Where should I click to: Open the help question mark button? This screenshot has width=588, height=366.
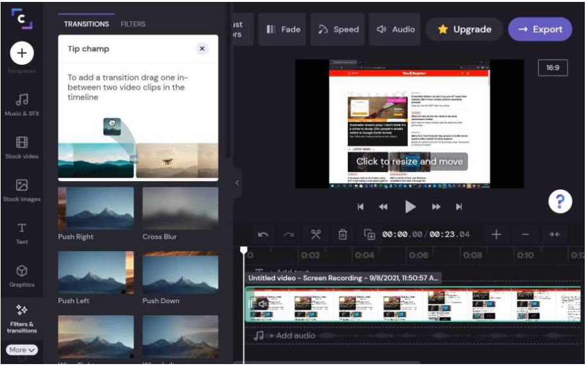(x=560, y=202)
